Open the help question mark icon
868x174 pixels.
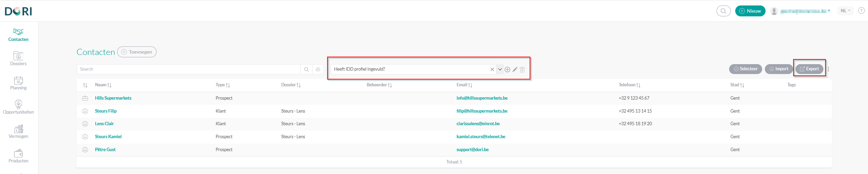point(861,11)
